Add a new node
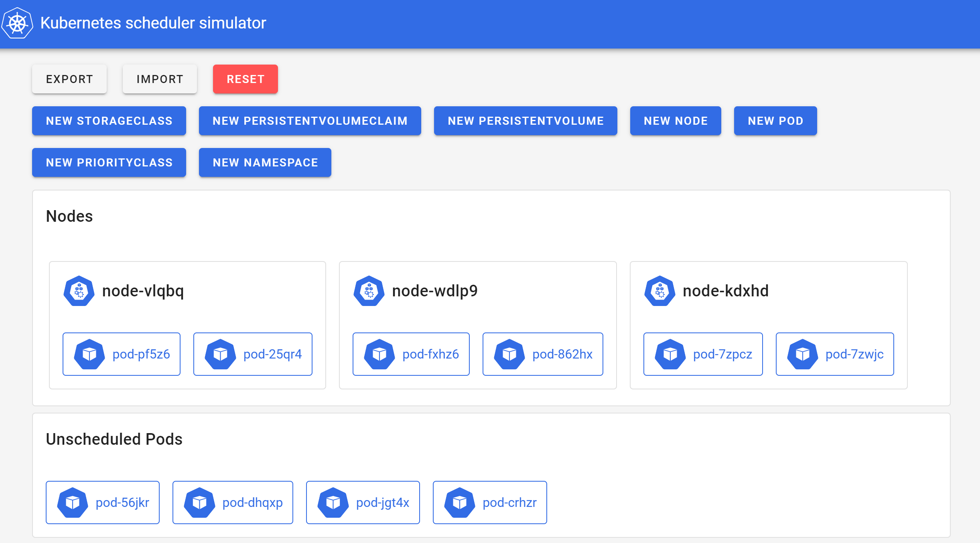This screenshot has height=543, width=980. [x=676, y=121]
